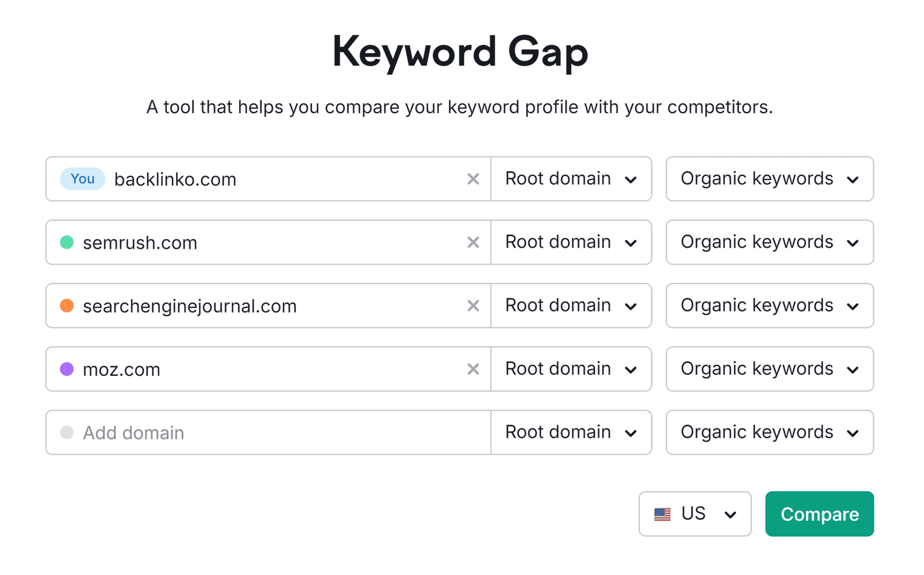This screenshot has height=575, width=924.
Task: Clear the searchenginejournal.com entry
Action: pos(473,306)
